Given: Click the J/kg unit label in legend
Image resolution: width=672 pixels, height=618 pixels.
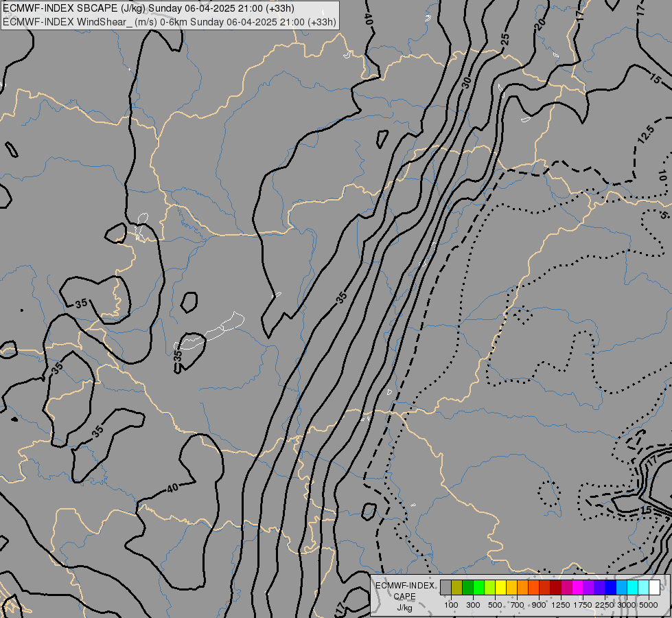Looking at the screenshot, I should (x=404, y=608).
